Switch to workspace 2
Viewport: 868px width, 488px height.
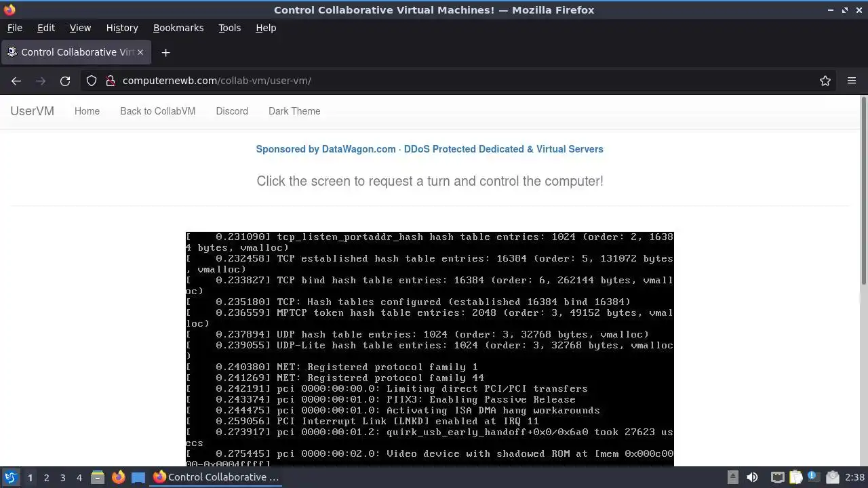click(46, 477)
